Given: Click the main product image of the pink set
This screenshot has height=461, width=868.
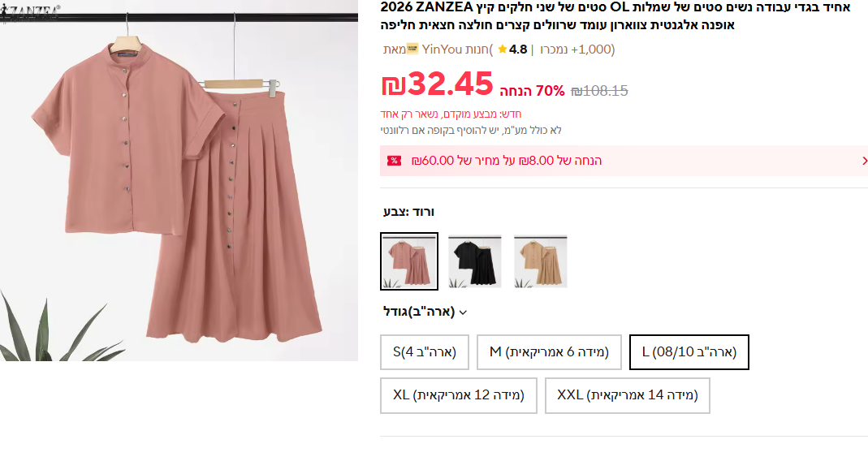Looking at the screenshot, I should 179,180.
